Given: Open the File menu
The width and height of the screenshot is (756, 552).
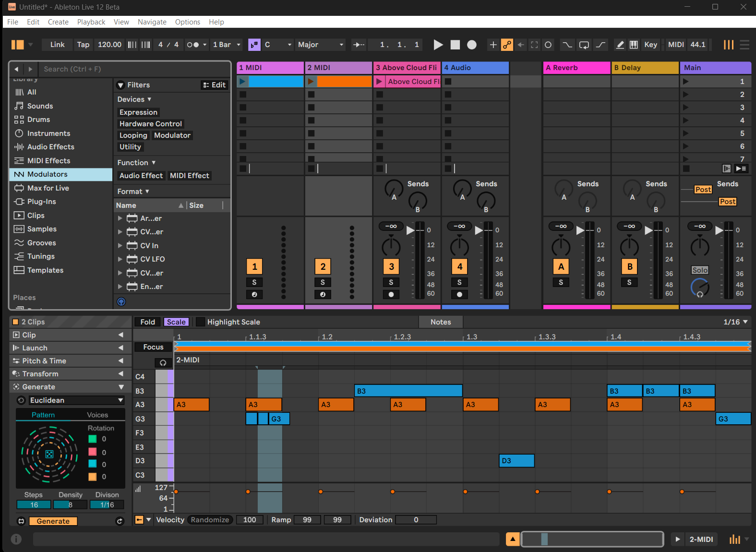Looking at the screenshot, I should [x=12, y=22].
